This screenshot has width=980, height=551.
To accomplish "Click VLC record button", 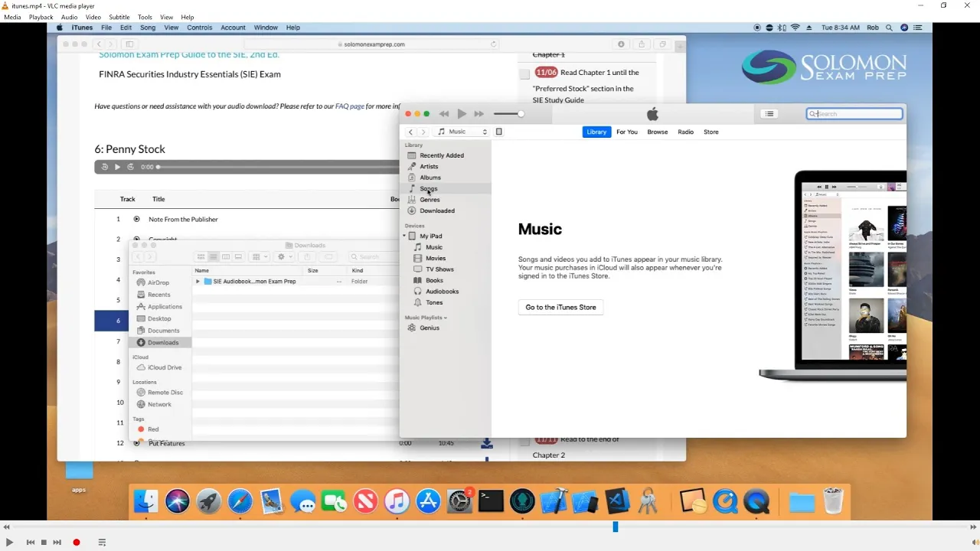I will [77, 543].
